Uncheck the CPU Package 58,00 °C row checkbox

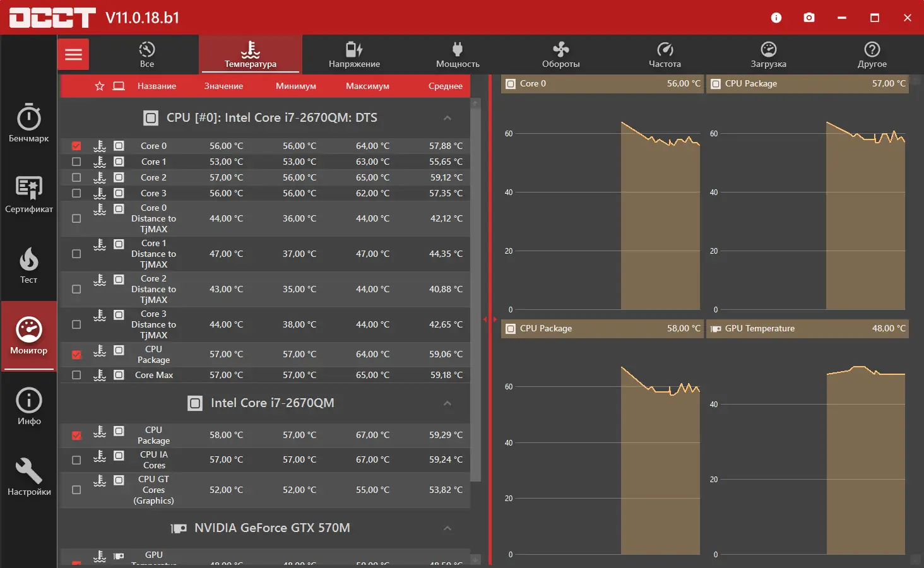click(x=76, y=435)
